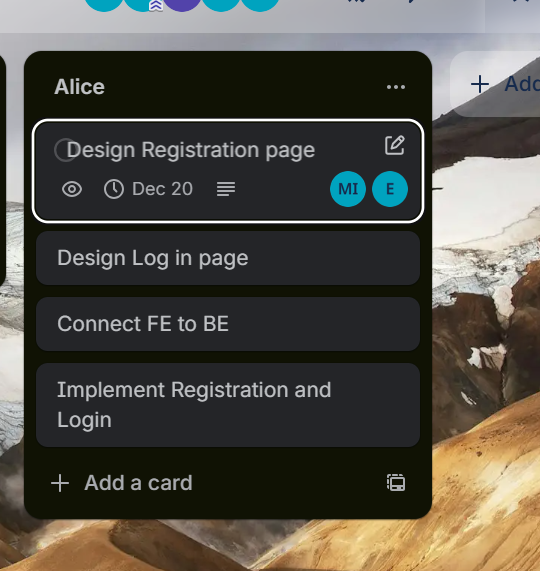Mark Design Registration page card complete
This screenshot has width=540, height=571.
(x=65, y=150)
